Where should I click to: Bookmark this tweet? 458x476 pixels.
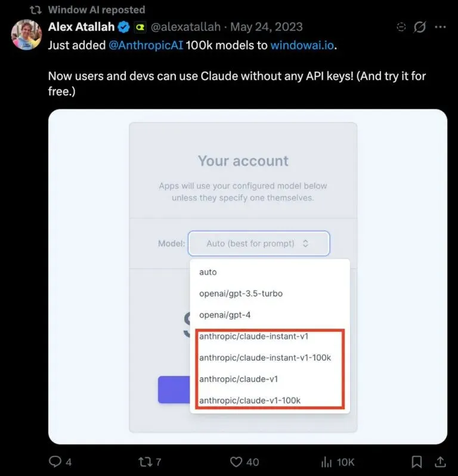[417, 462]
